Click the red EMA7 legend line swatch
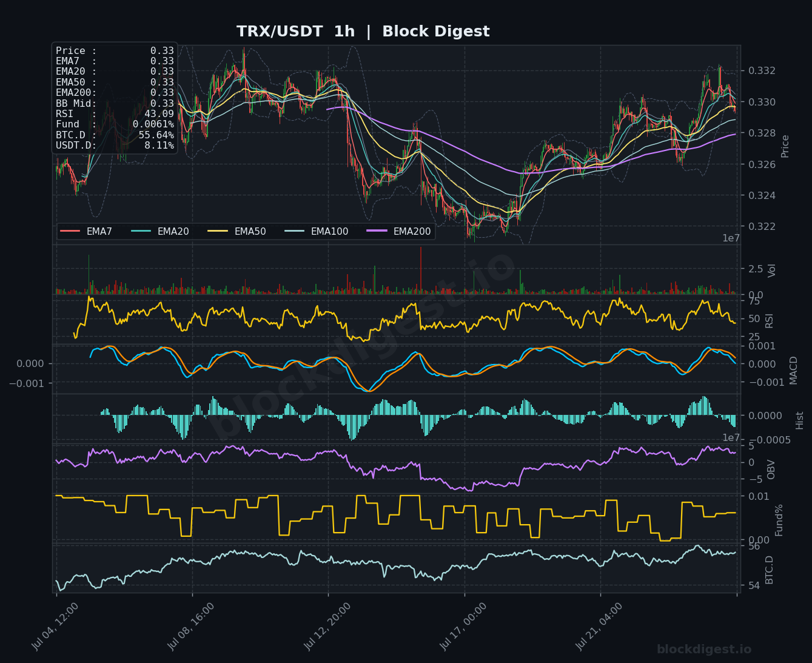The height and width of the screenshot is (663, 812). (x=70, y=231)
